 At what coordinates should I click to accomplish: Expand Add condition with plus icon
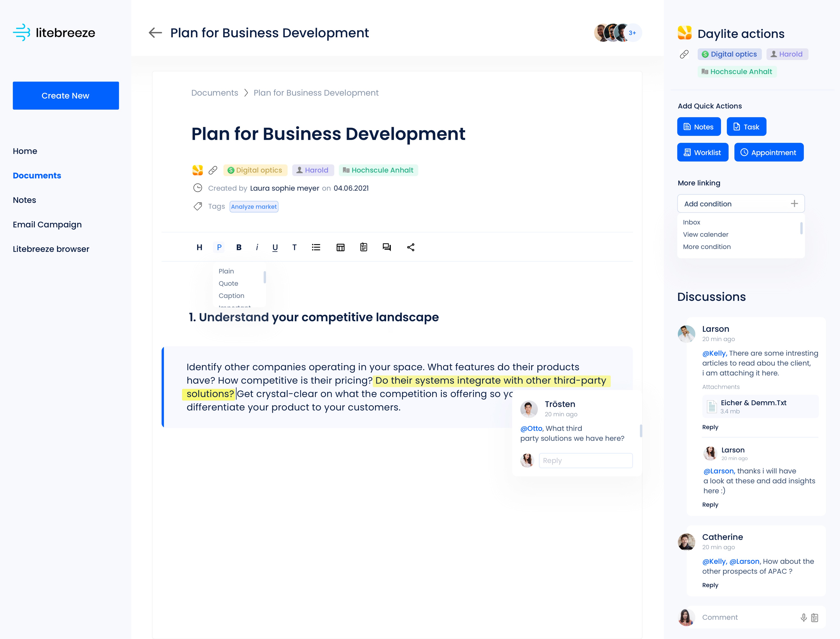[x=794, y=204]
